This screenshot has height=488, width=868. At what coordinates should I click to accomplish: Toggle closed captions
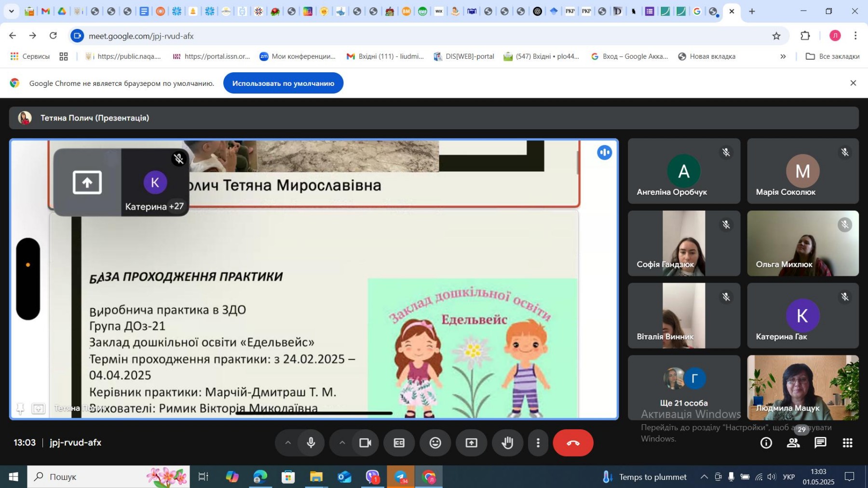click(399, 443)
